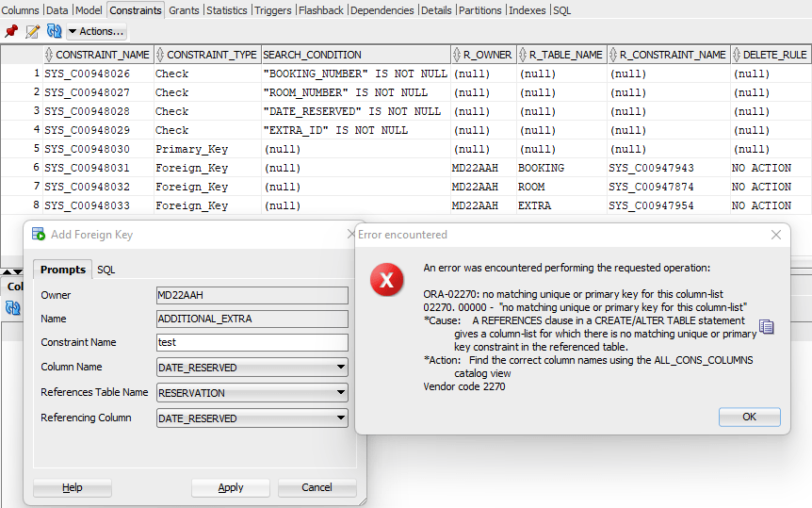Switch to the Data tab
This screenshot has height=508, width=812.
click(57, 10)
